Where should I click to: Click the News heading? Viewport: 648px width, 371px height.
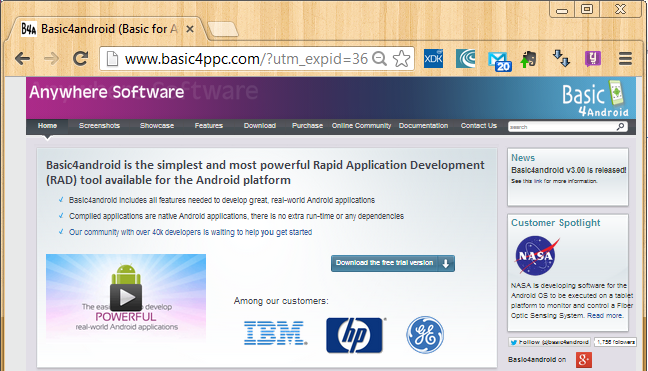click(523, 158)
